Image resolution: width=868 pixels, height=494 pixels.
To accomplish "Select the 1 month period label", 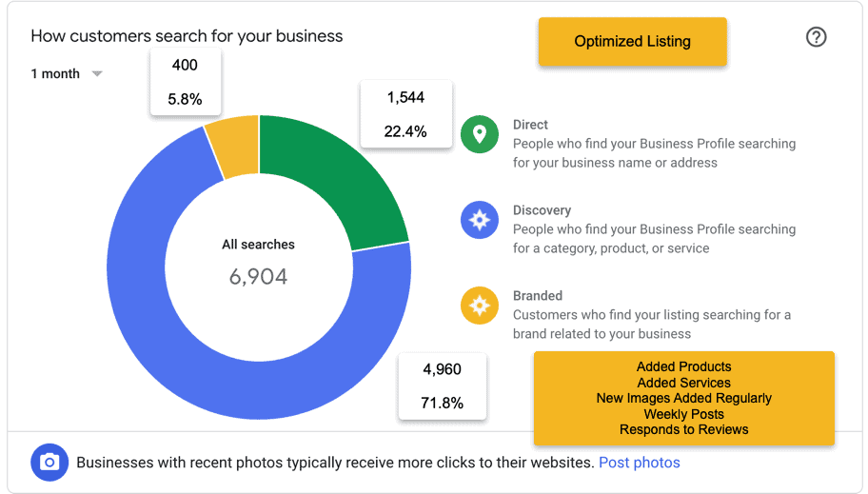I will pyautogui.click(x=55, y=73).
